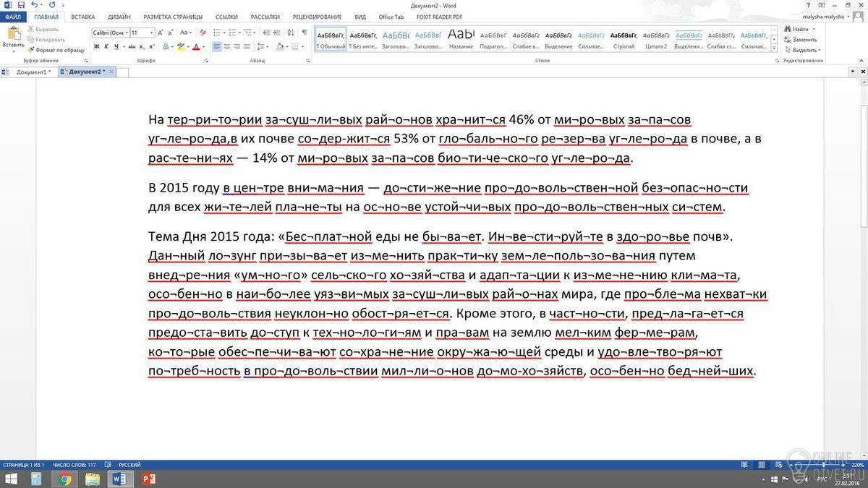Switch to the ВИД ribbon tab
This screenshot has height=488, width=868.
click(x=360, y=16)
